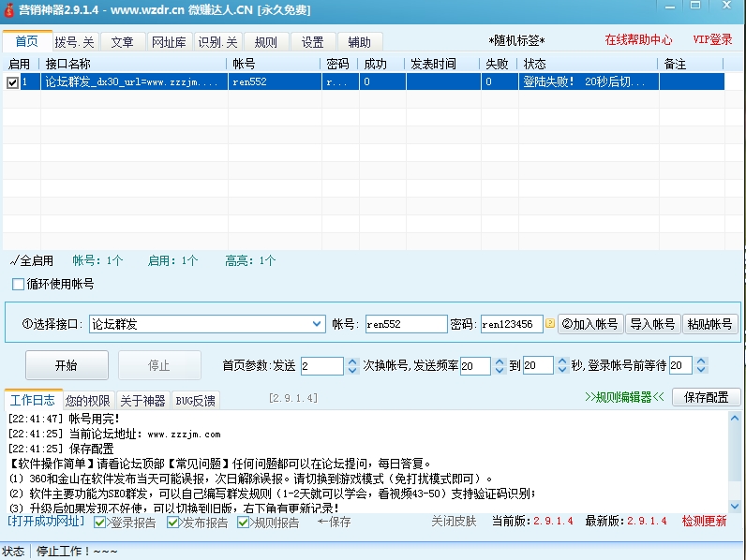The image size is (746, 560).
Task: Click the 保存配置 button
Action: point(706,397)
